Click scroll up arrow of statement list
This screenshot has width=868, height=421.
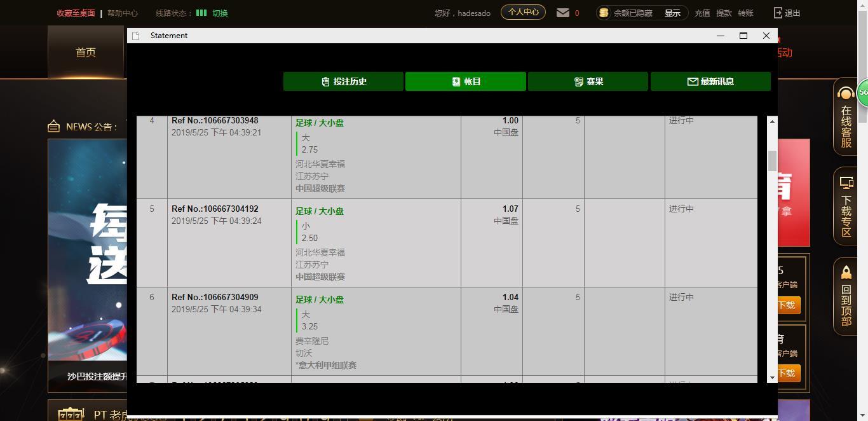772,121
